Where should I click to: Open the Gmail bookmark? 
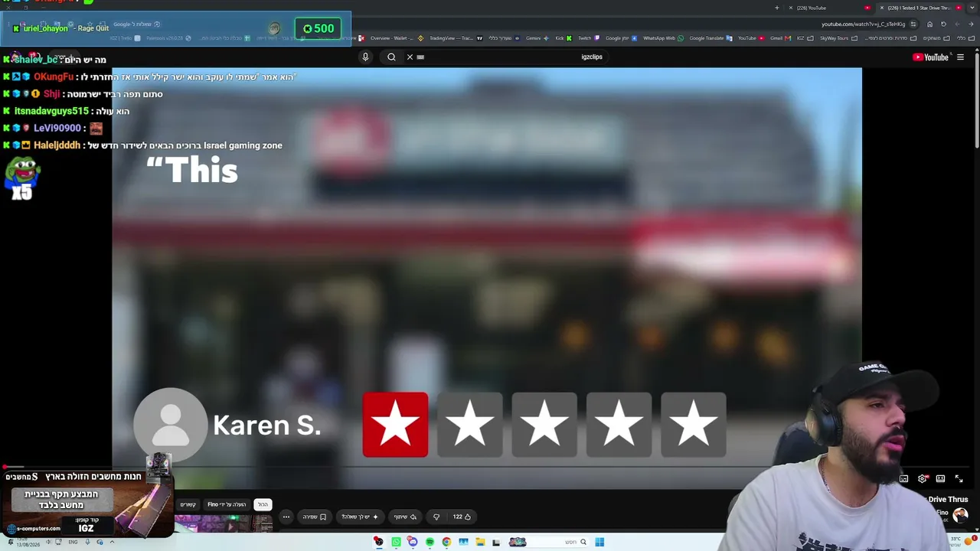click(779, 38)
